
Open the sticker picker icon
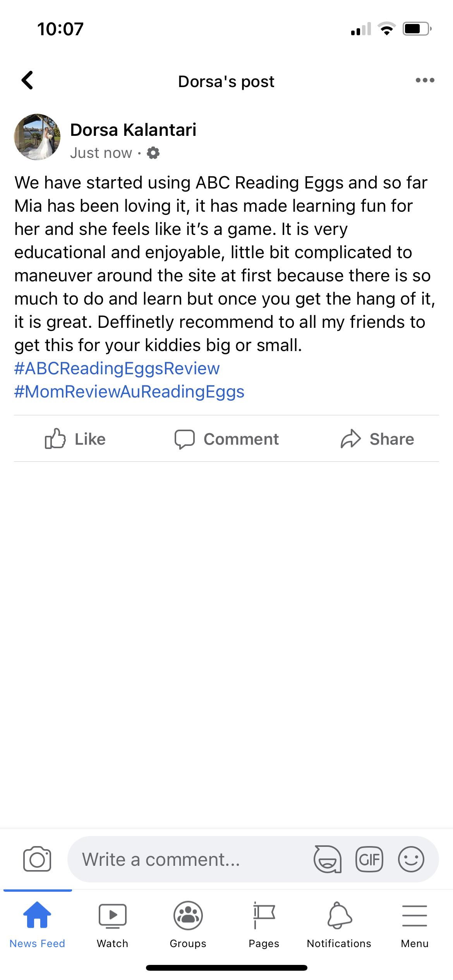pyautogui.click(x=328, y=860)
